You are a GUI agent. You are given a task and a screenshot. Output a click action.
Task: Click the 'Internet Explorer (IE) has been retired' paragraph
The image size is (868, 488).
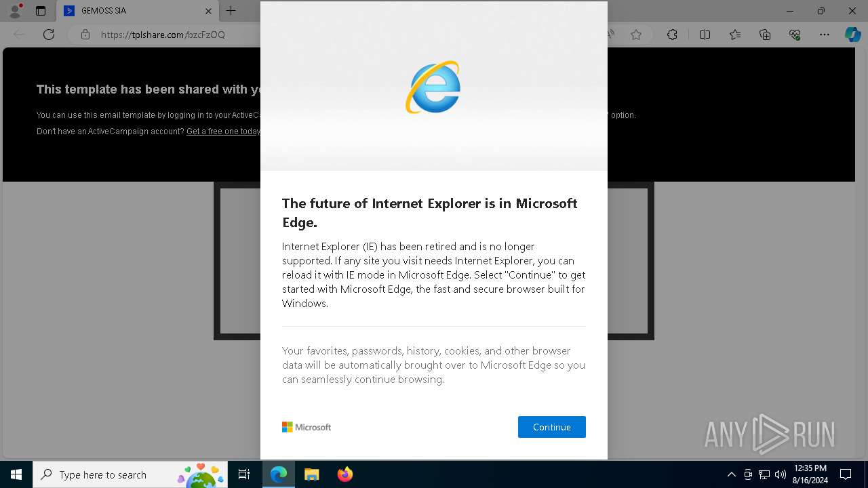coord(433,274)
